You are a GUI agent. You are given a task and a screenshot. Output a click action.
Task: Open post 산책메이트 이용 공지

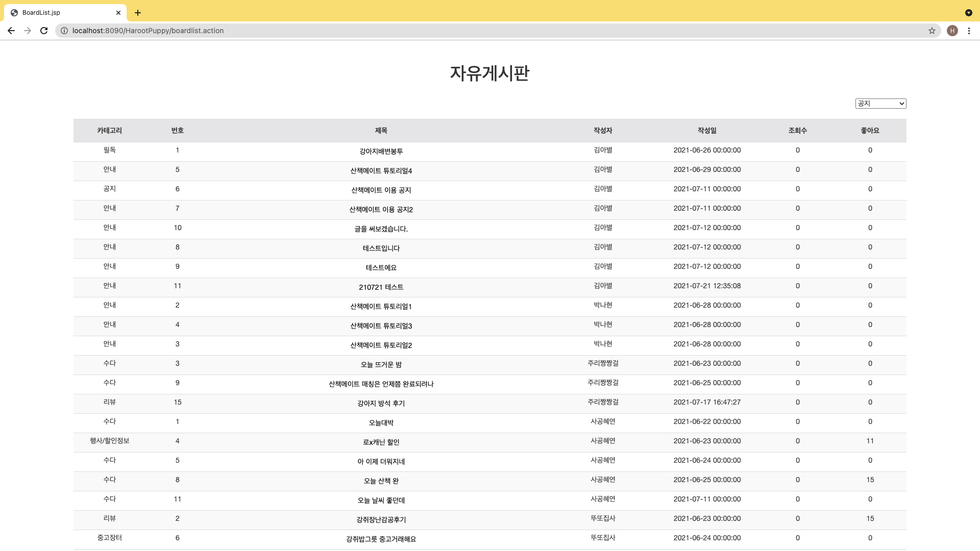[381, 190]
